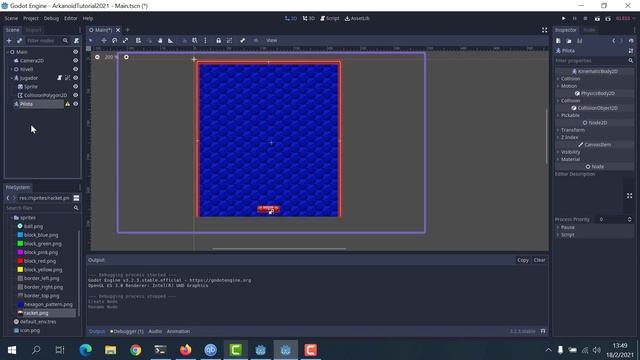This screenshot has height=360, width=640.
Task: Load a resource in Inspector
Action: pyautogui.click(x=569, y=41)
